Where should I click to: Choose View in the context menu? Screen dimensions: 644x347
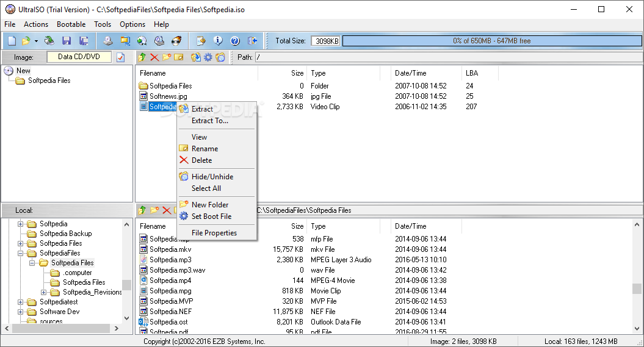217,137
